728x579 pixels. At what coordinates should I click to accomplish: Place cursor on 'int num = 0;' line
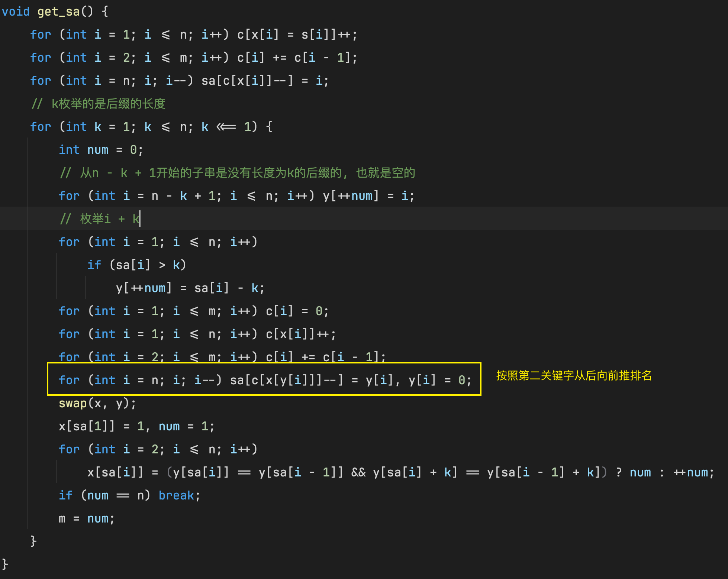[x=100, y=150]
